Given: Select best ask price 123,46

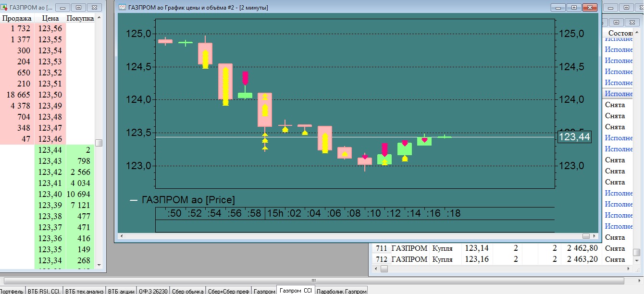Looking at the screenshot, I should pyautogui.click(x=50, y=139).
